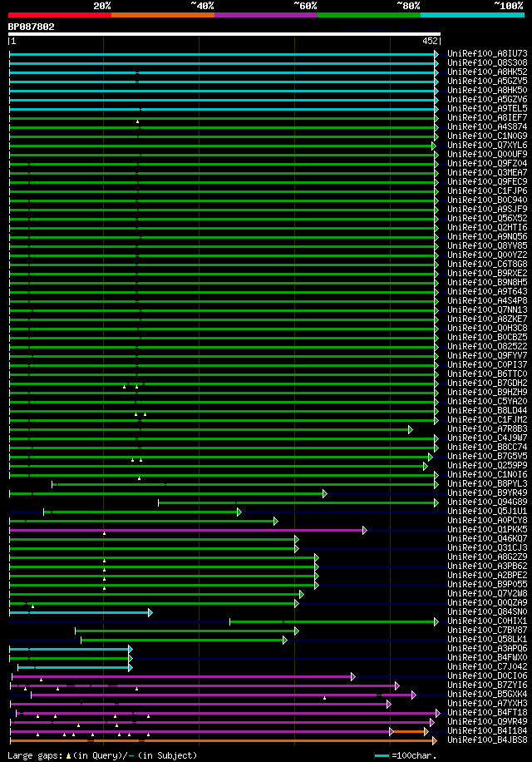
Task: Click the green ~80% identity legend segment
Action: 369,15
